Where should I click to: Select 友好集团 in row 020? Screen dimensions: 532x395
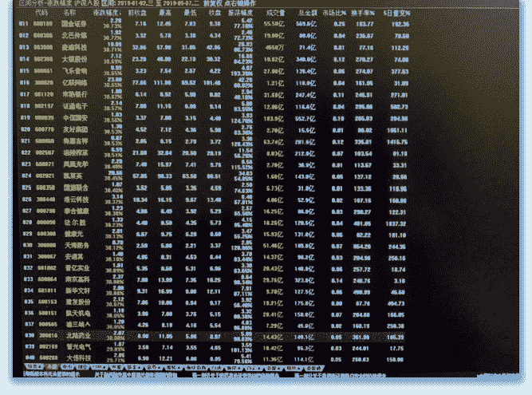point(75,129)
